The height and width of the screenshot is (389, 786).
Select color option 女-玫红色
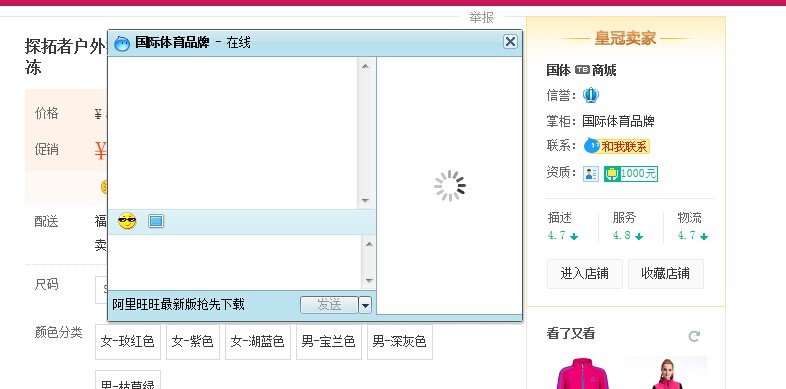point(128,342)
